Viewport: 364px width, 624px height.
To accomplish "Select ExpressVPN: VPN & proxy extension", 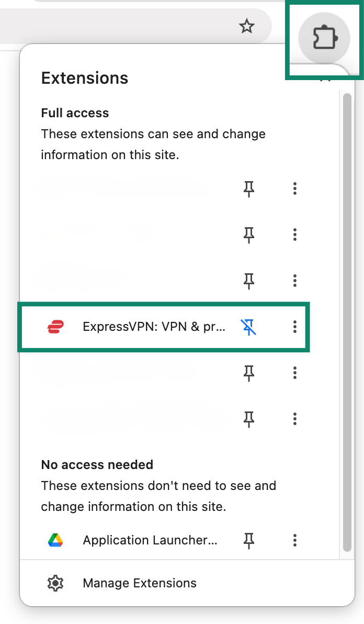I will tap(154, 327).
